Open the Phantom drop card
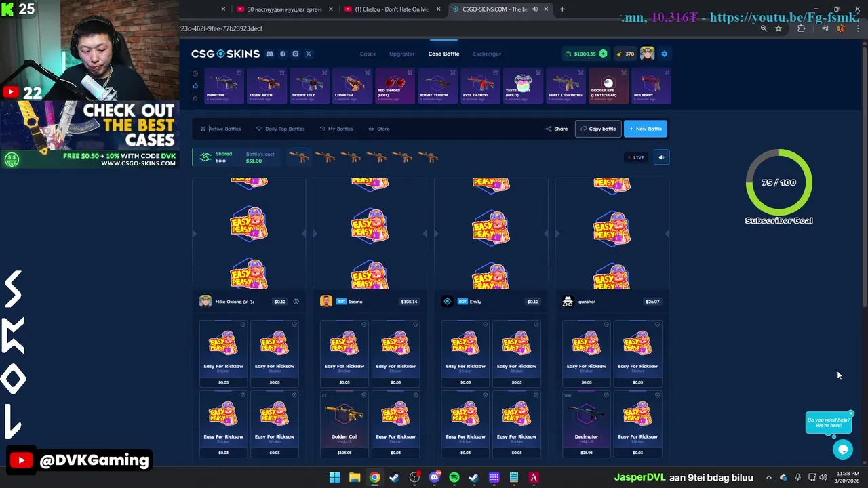Viewport: 868px width, 488px height. coord(224,85)
